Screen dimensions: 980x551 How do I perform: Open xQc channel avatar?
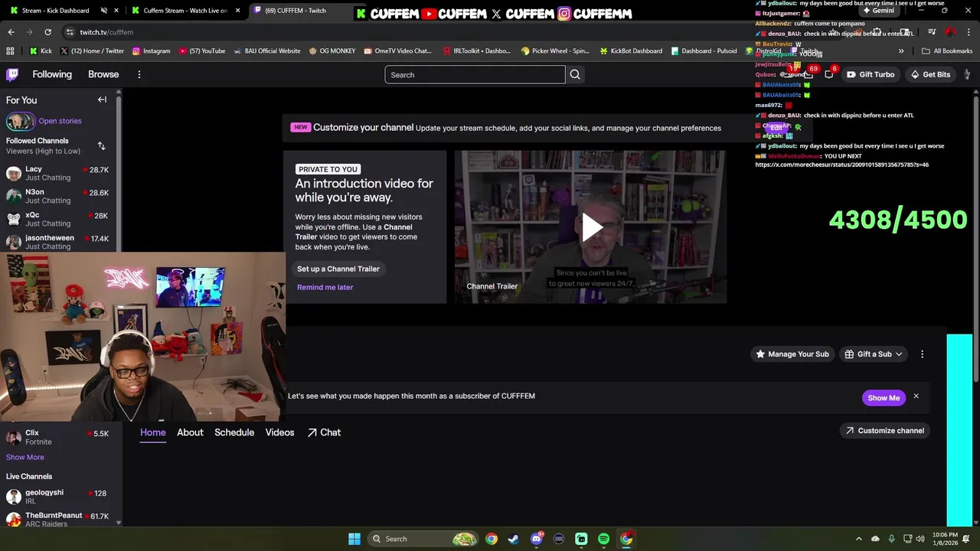click(x=14, y=219)
